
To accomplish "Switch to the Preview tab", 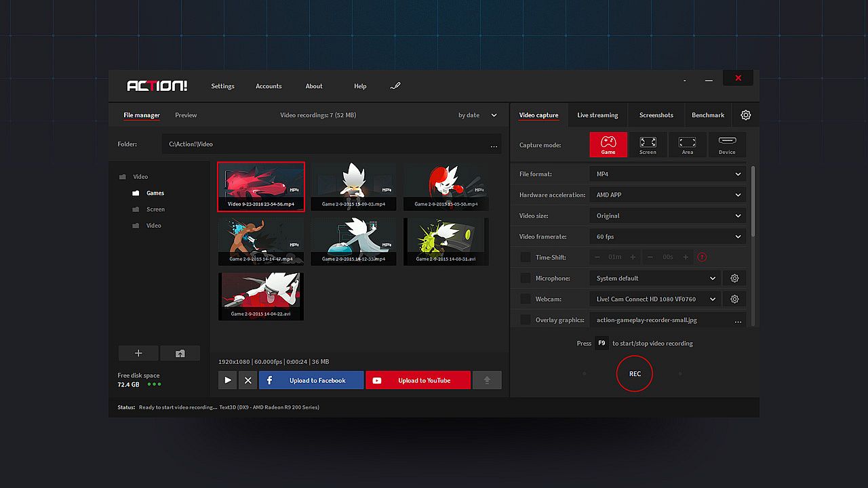I will tap(186, 115).
